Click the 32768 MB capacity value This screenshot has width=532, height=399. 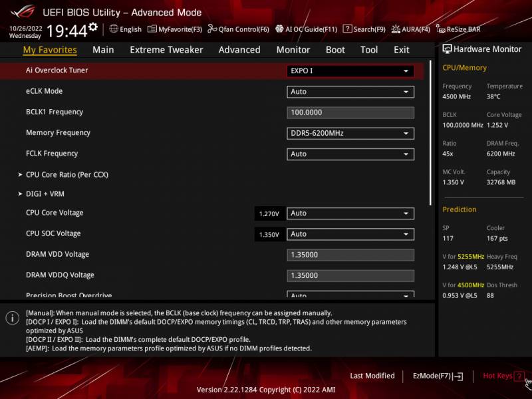501,182
